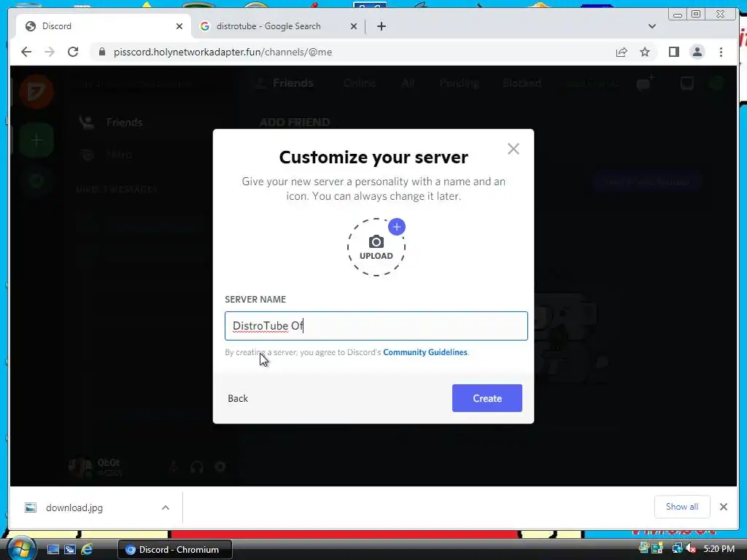Close the Customize your server dialog
747x560 pixels.
(513, 149)
